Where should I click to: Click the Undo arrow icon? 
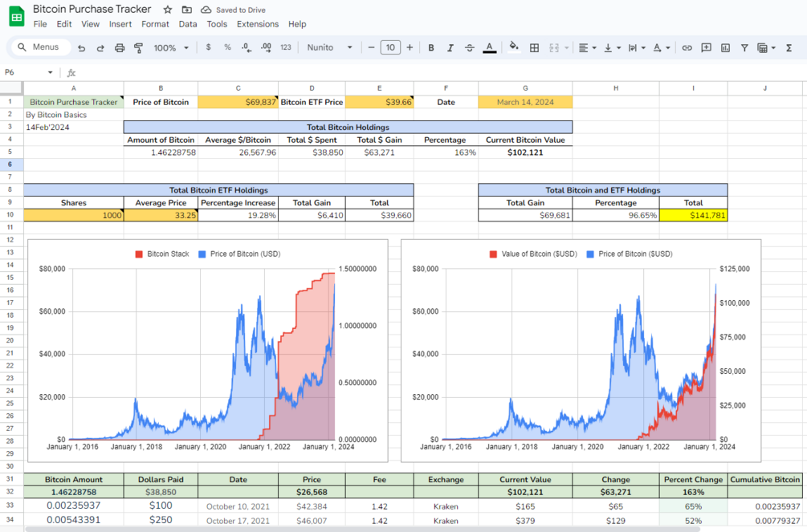tap(81, 48)
